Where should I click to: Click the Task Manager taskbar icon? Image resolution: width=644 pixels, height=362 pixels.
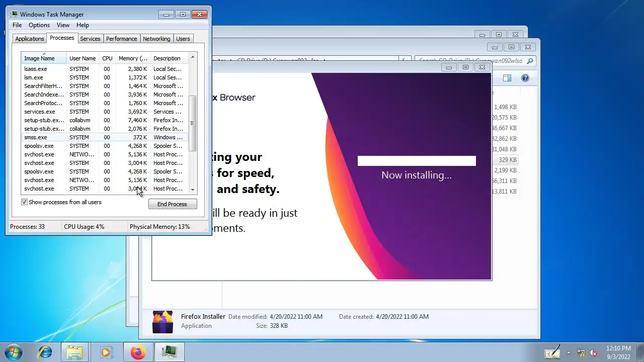169,352
